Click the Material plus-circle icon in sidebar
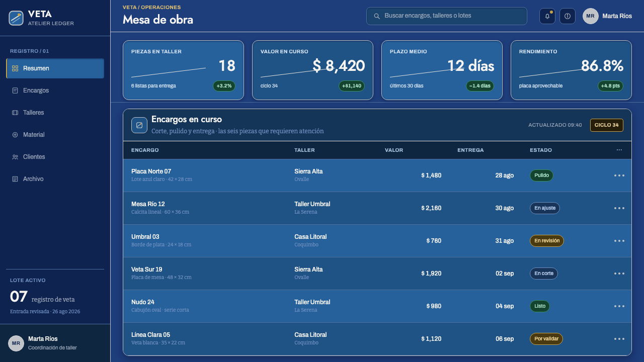 (x=15, y=135)
